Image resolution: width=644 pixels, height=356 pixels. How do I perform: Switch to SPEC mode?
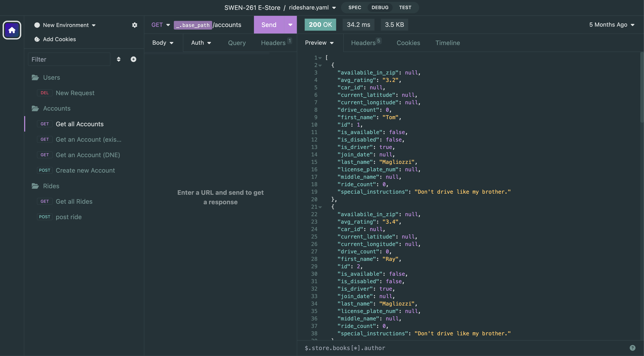point(354,7)
